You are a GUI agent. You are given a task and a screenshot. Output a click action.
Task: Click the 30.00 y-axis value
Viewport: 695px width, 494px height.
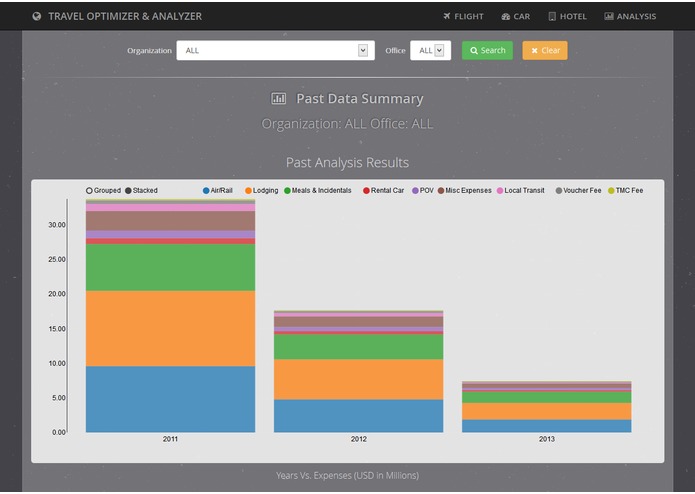tap(57, 225)
